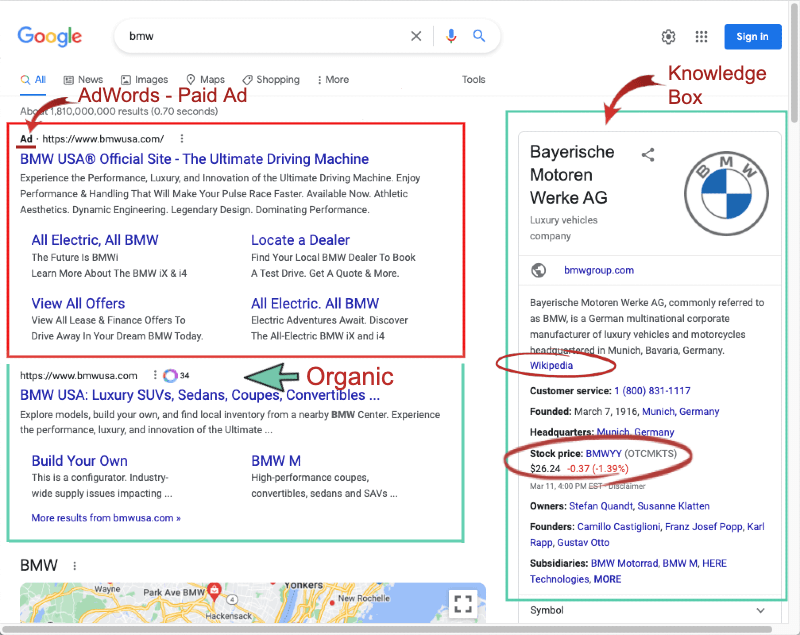Screen dimensions: 800x635
Task: Switch to the Shopping tab
Action: tap(271, 80)
